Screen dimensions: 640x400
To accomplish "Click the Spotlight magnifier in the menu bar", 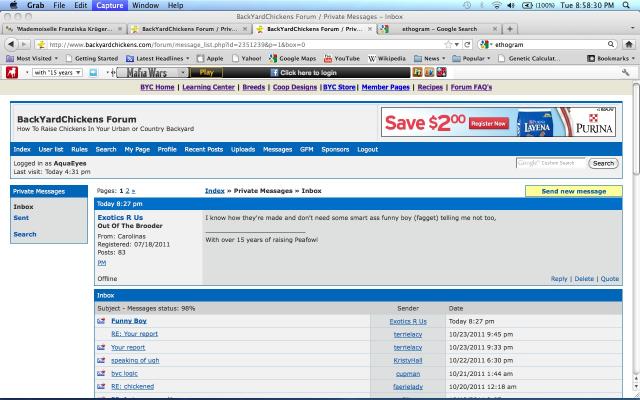I will click(628, 5).
